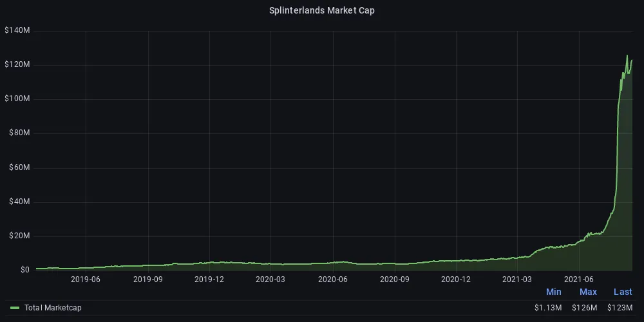Click the $60M y-axis label
644x322 pixels.
pos(19,167)
